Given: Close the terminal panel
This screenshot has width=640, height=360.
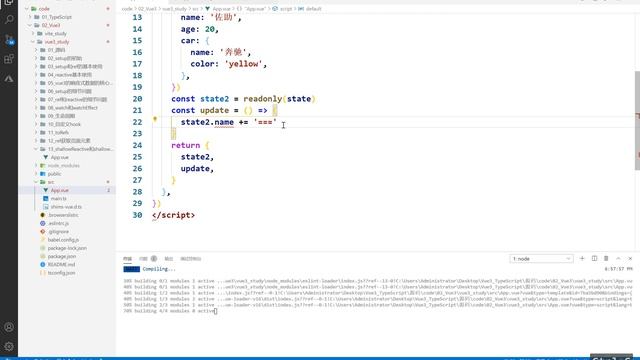Looking at the screenshot, I should click(630, 258).
